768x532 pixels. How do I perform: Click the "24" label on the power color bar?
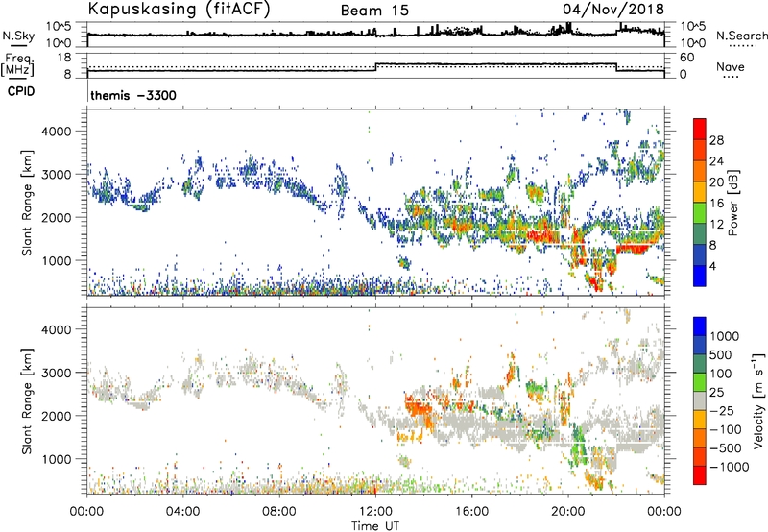716,161
